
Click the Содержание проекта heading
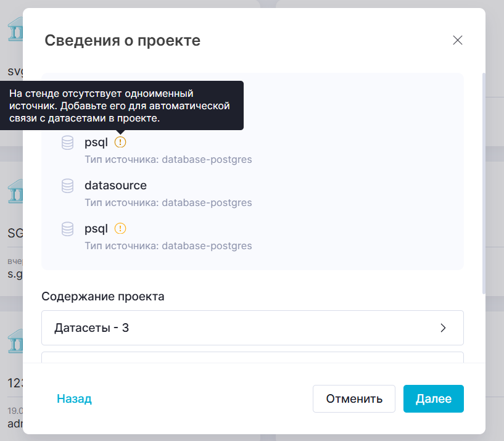(103, 296)
